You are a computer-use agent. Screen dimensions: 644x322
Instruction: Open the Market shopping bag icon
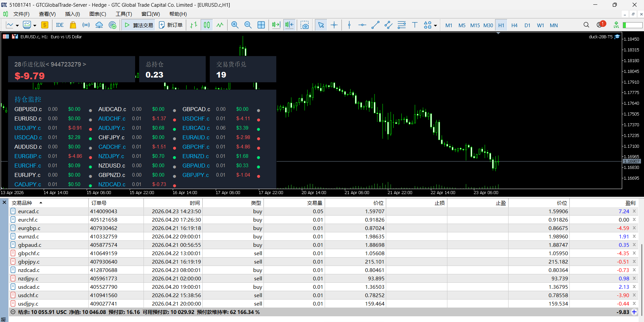73,25
